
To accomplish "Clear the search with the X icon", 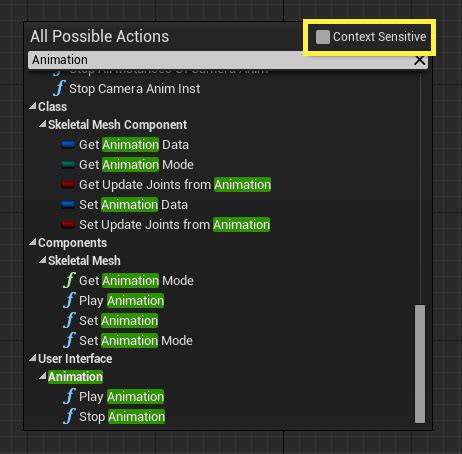I will 419,60.
